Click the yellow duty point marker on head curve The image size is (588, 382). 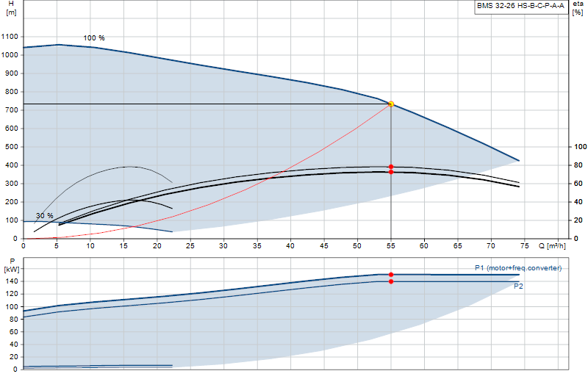tap(391, 104)
